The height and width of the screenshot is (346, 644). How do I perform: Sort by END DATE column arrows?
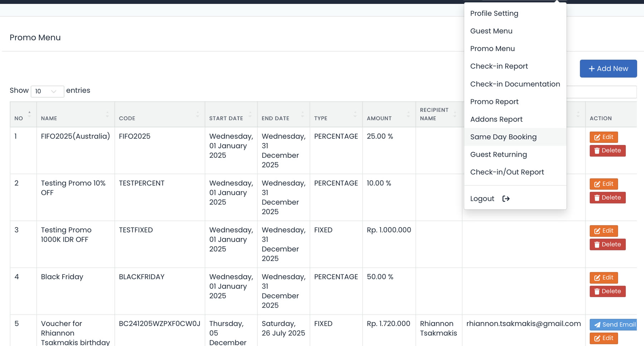(302, 114)
